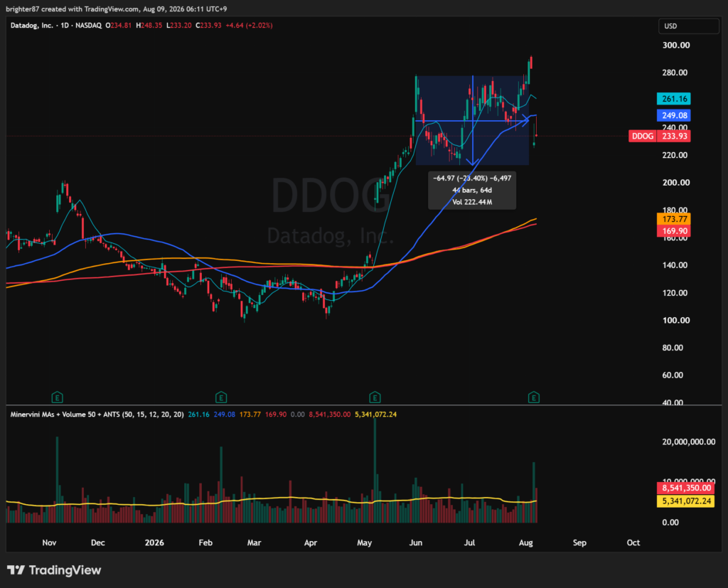Image resolution: width=728 pixels, height=588 pixels.
Task: Click the Feb label on the time axis
Action: tap(205, 542)
